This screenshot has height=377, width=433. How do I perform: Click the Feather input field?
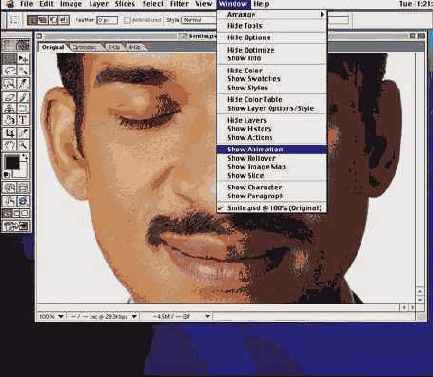pyautogui.click(x=107, y=20)
